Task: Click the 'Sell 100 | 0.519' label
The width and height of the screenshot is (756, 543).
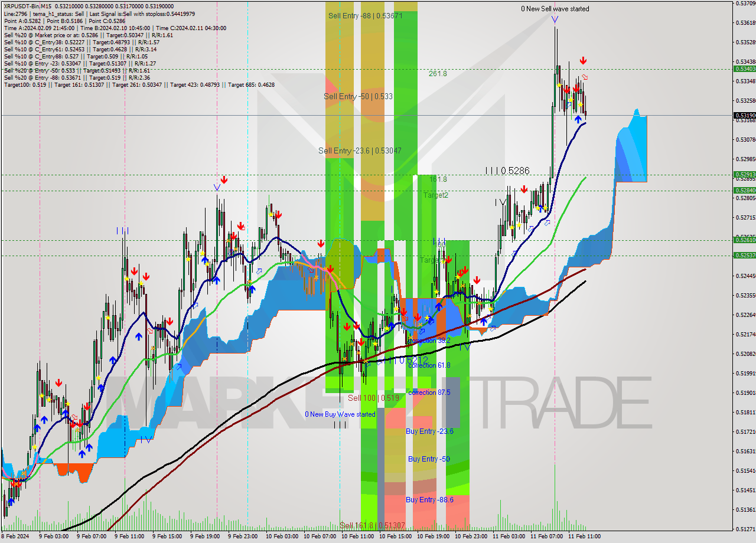Action: [x=373, y=398]
